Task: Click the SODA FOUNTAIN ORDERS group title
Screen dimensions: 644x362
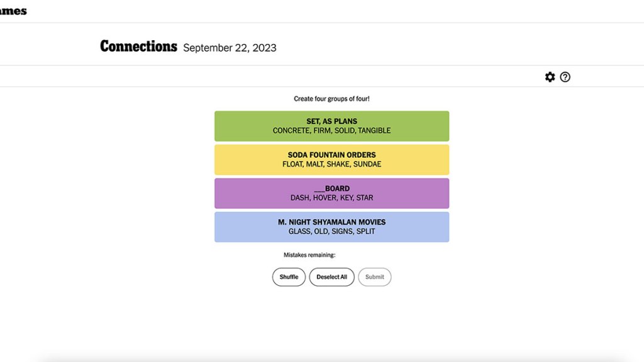Action: [331, 155]
